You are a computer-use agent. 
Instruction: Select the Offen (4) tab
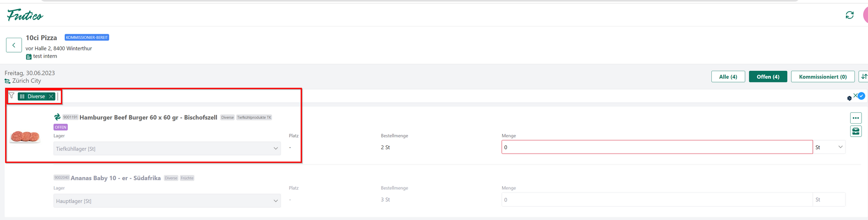pyautogui.click(x=768, y=77)
